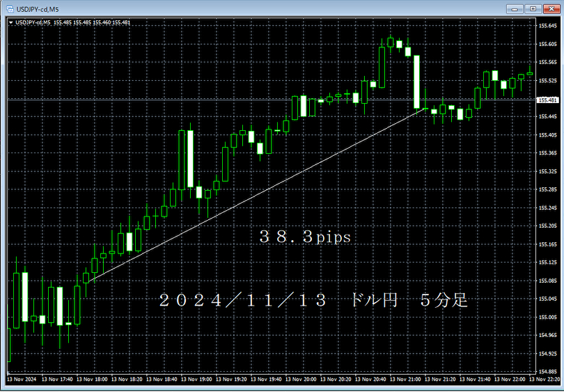
Task: Click the 155.325 price axis label
Action: [547, 171]
